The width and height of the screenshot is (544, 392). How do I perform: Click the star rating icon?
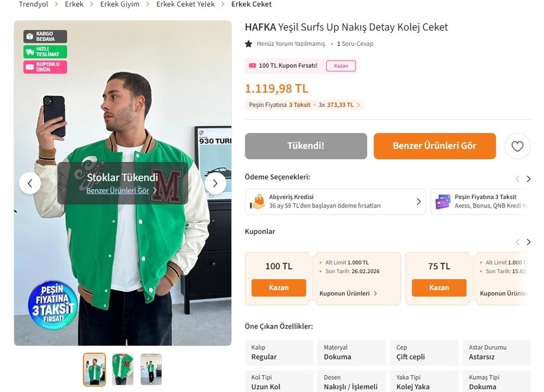point(249,43)
